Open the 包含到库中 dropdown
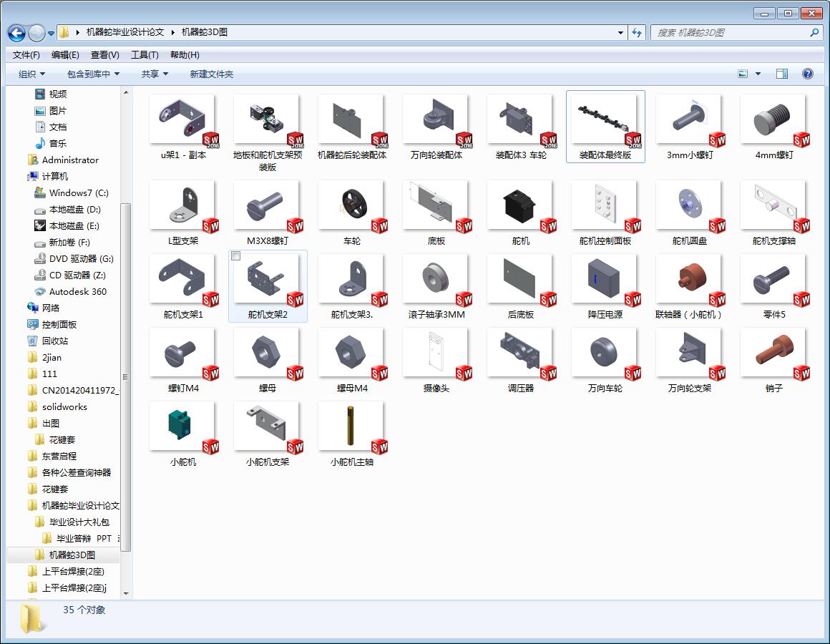 pos(93,74)
